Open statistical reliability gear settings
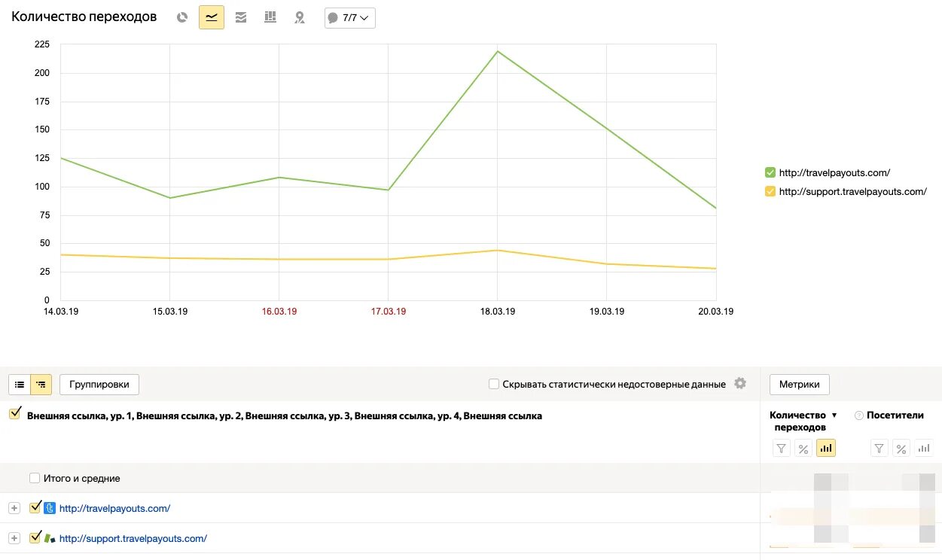This screenshot has height=560, width=942. coord(740,383)
